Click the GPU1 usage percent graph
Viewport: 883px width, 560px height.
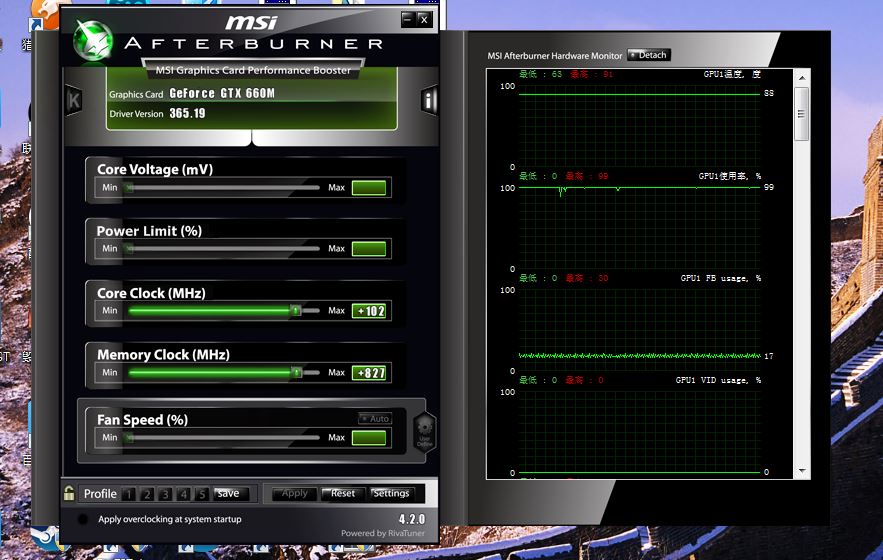pos(639,228)
